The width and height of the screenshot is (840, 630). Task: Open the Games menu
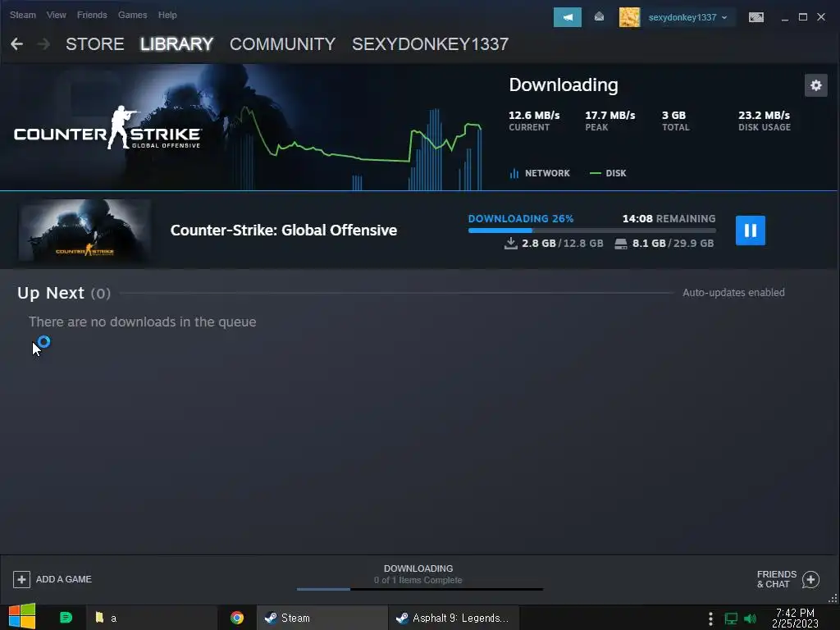[x=132, y=15]
